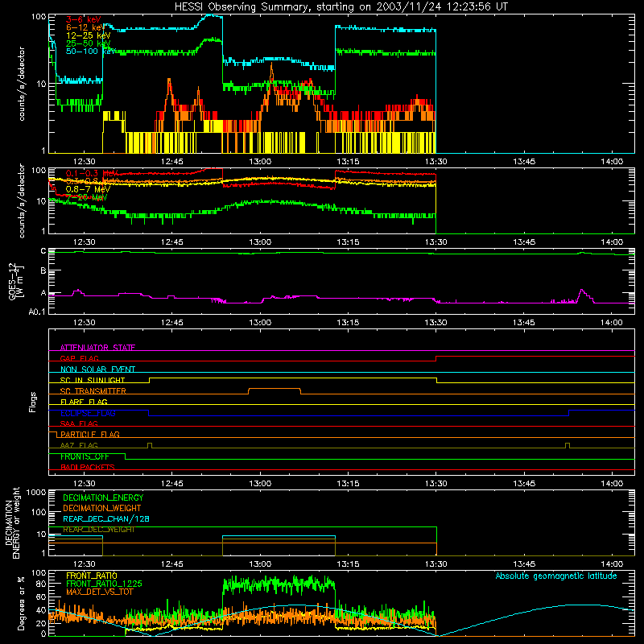Click the SC_TRANSMITTER flag label
This screenshot has height=644, width=644.
click(93, 391)
